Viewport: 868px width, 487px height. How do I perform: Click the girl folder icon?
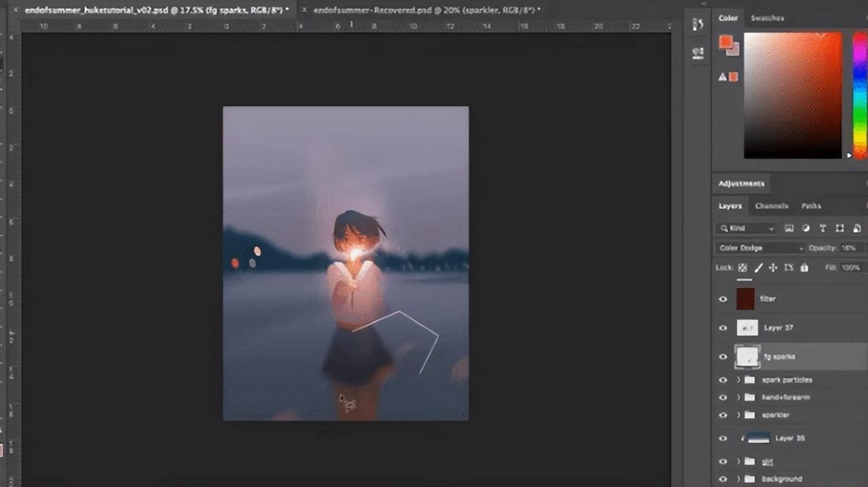pyautogui.click(x=750, y=461)
